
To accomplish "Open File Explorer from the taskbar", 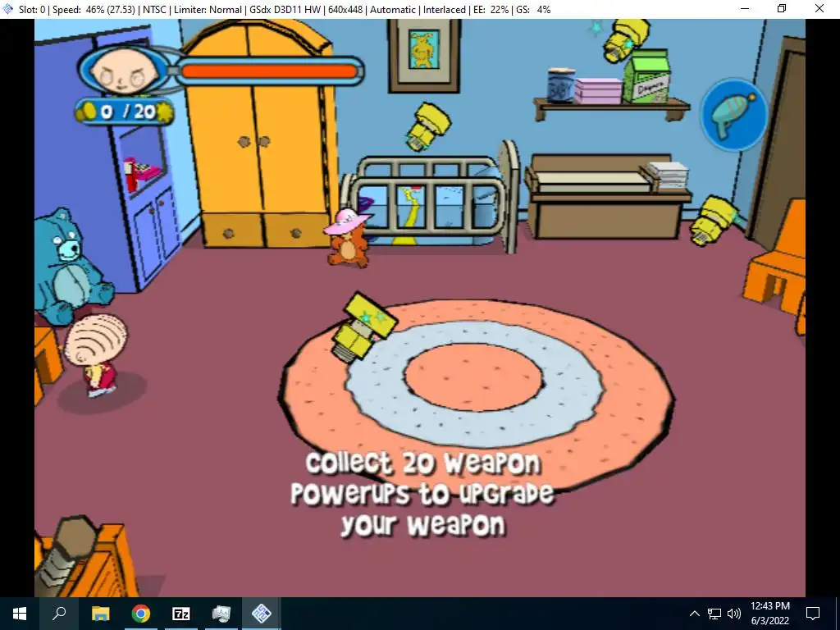I will 100,614.
